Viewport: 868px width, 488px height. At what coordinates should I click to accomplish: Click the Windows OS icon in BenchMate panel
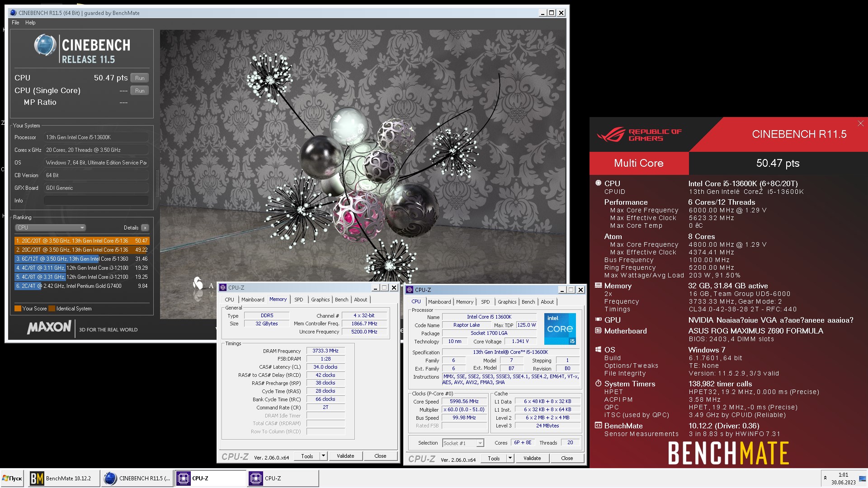click(598, 350)
